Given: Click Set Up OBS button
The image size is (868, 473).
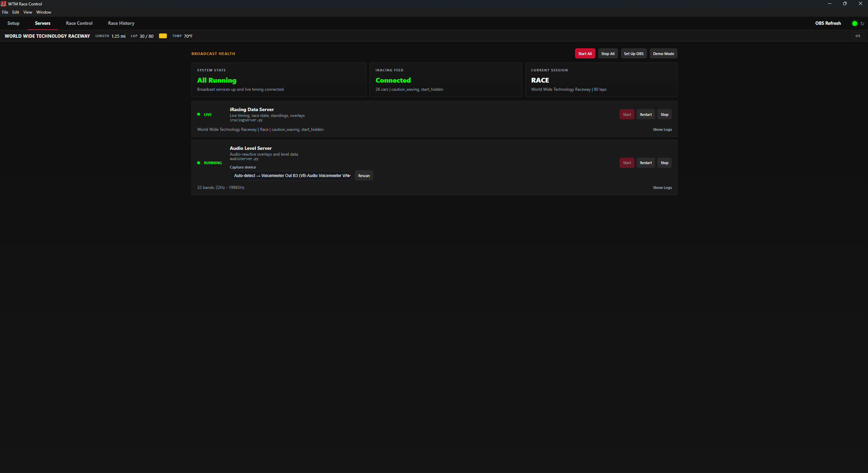Looking at the screenshot, I should coord(634,54).
